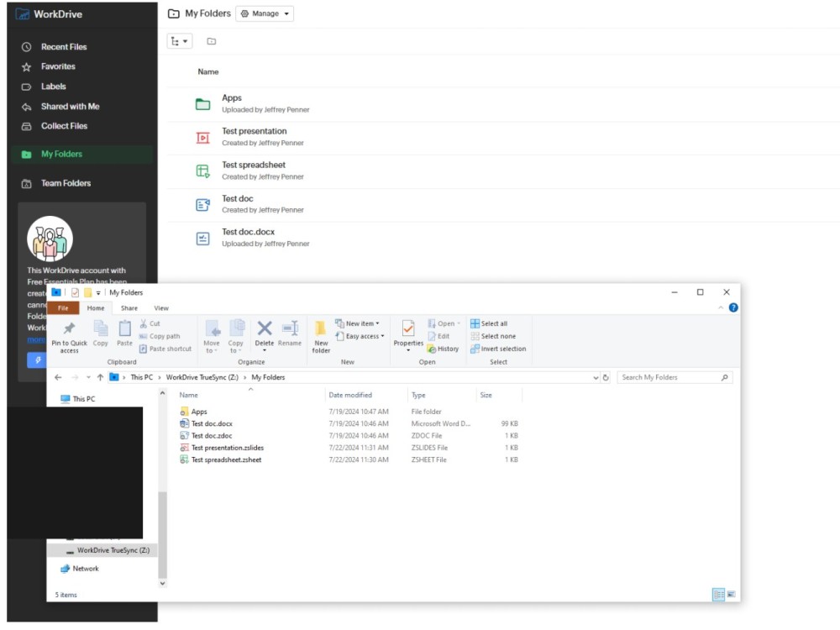Sort by Type column header

click(418, 396)
